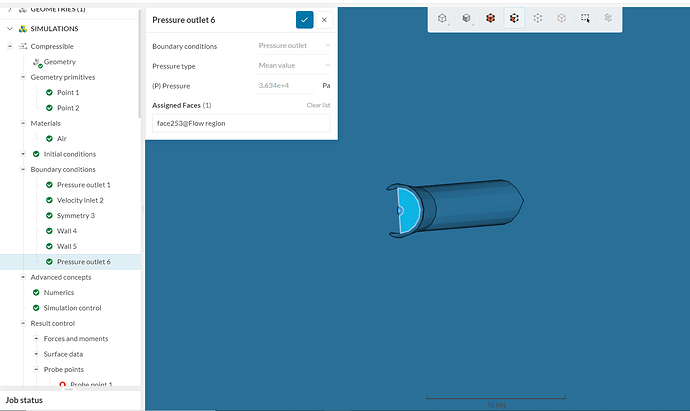Select Point 2 in geometry primitives
690x411 pixels.
68,108
